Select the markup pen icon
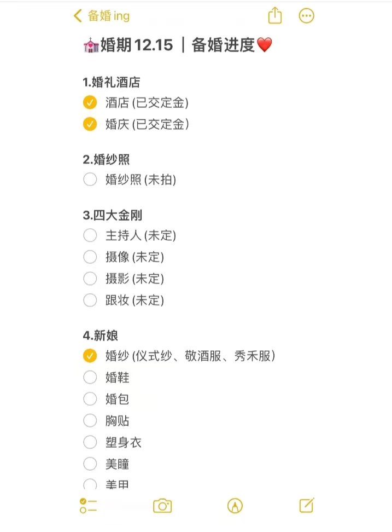Image resolution: width=392 pixels, height=532 pixels. coord(235,506)
